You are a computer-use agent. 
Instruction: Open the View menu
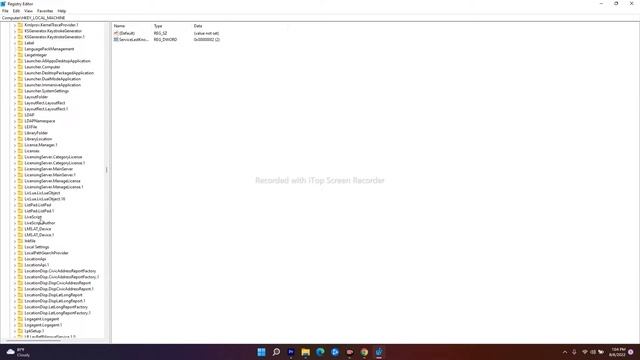click(28, 11)
